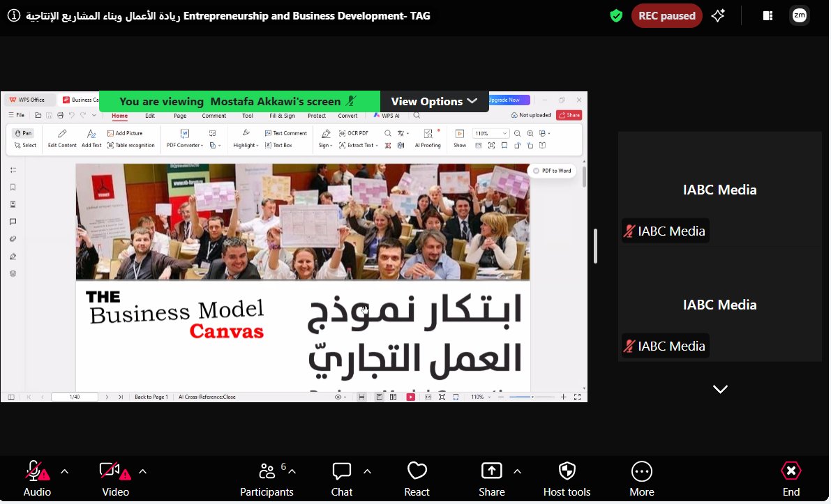Click the red WPS Share button
Screen dimensions: 831x504
pos(569,115)
